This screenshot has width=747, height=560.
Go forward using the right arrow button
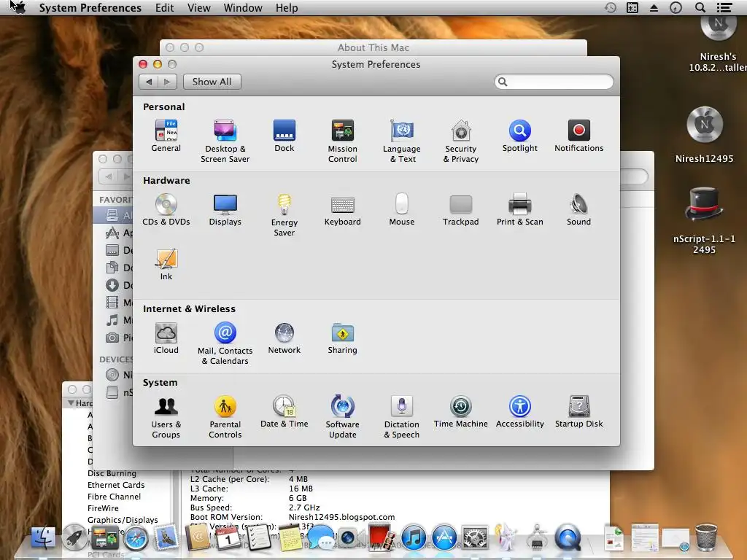[x=167, y=82]
